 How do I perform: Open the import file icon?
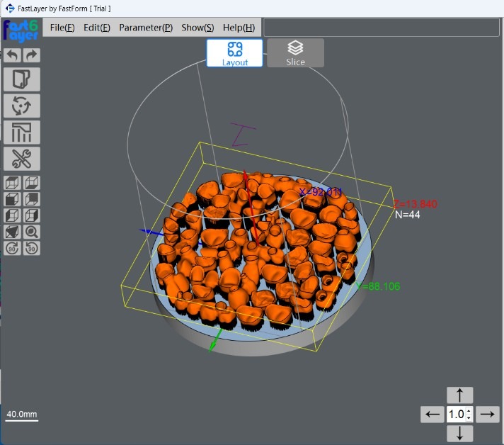click(22, 79)
